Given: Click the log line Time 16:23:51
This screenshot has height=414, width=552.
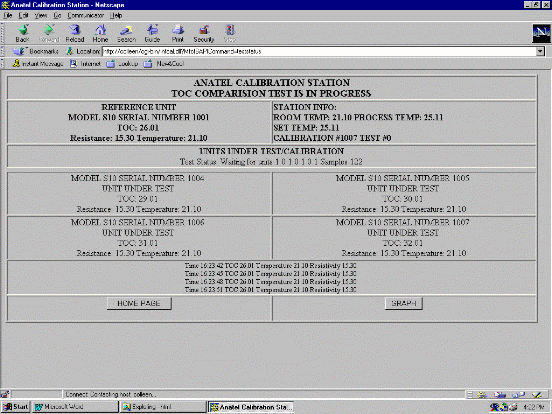Looking at the screenshot, I should (270, 290).
